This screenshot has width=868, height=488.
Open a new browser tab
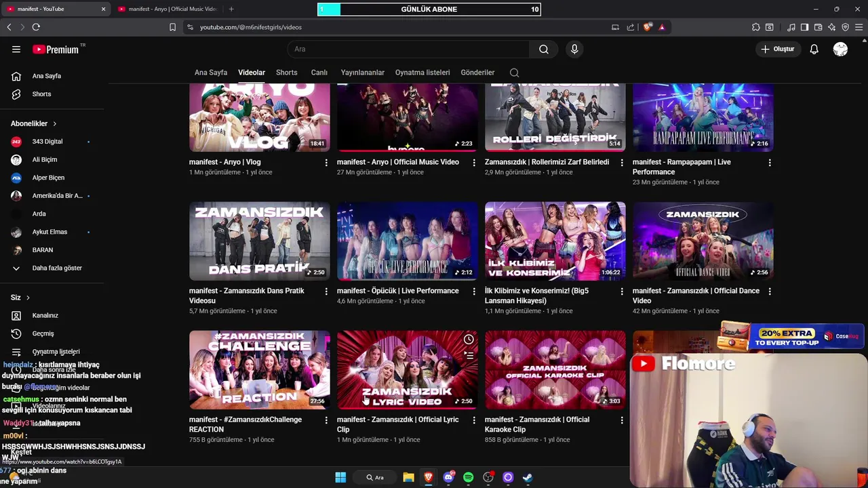click(x=231, y=9)
